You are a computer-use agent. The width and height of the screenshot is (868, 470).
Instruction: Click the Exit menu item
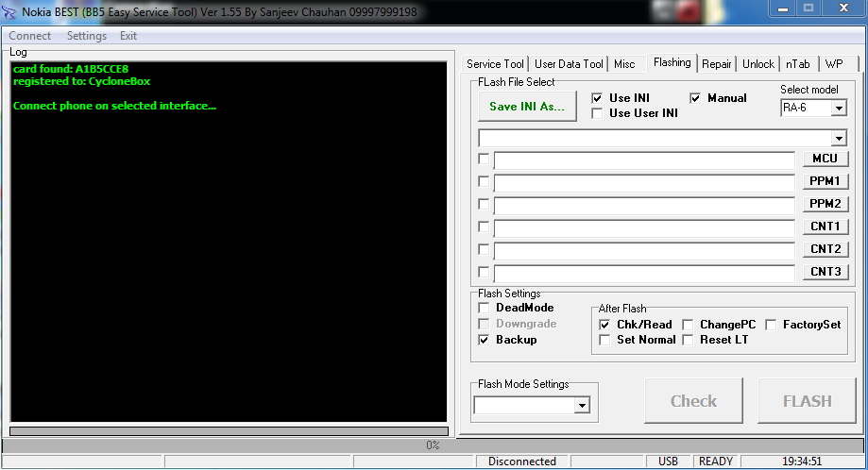pos(128,36)
